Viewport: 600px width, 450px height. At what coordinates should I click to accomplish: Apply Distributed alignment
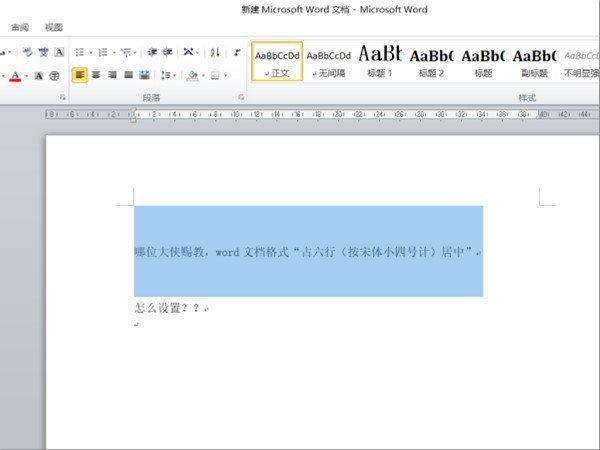tap(144, 75)
